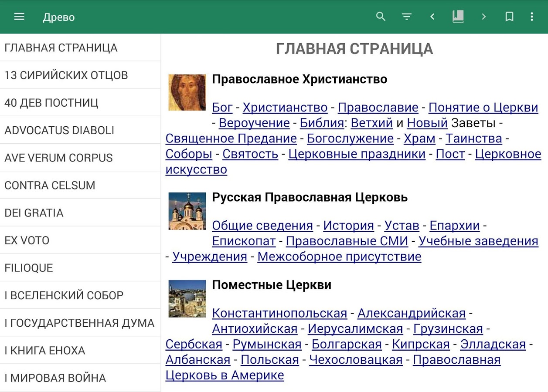Screen dimensions: 548x392
Task: Follow the Элладская church link
Action: [493, 344]
